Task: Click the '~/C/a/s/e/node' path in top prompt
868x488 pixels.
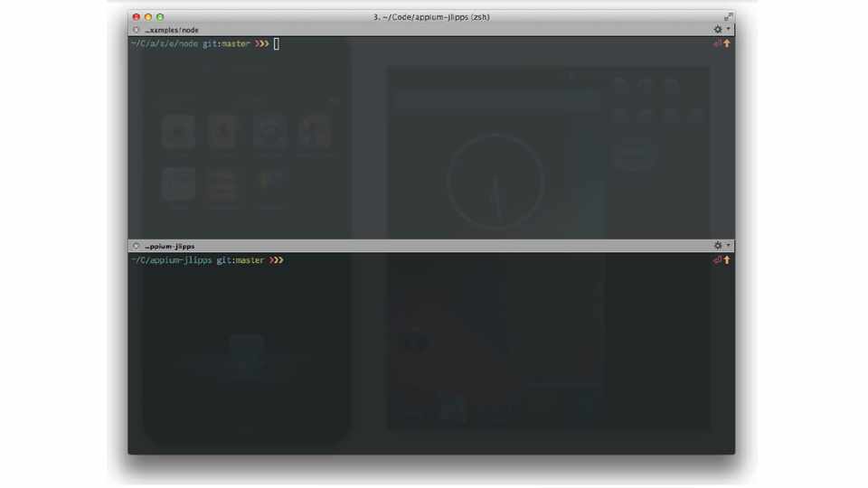Action: (165, 43)
